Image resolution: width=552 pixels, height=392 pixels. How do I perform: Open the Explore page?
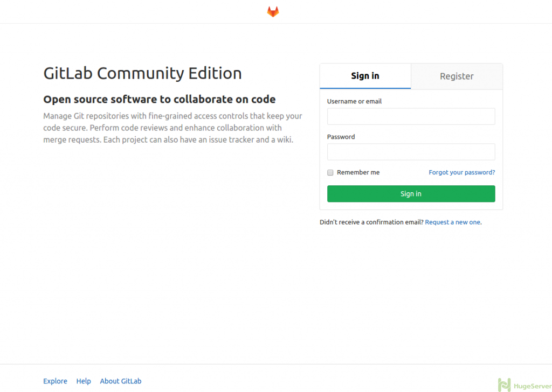pos(55,381)
